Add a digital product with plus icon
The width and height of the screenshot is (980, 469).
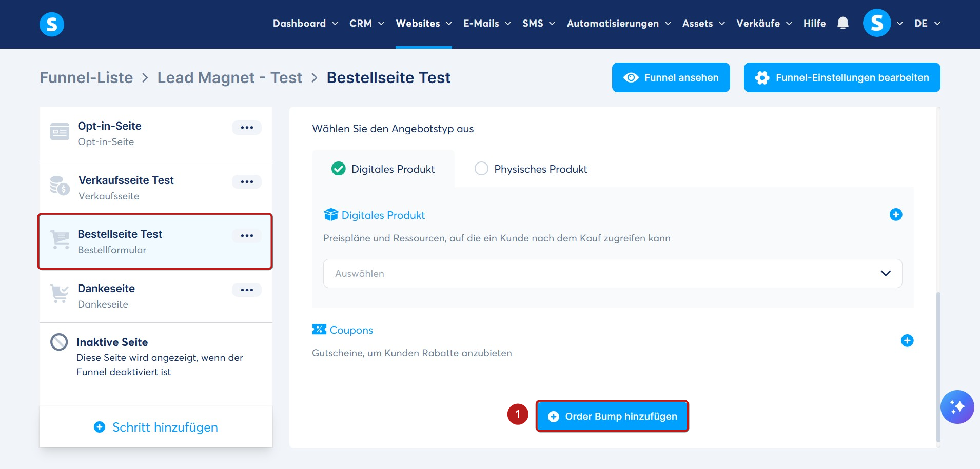tap(896, 215)
